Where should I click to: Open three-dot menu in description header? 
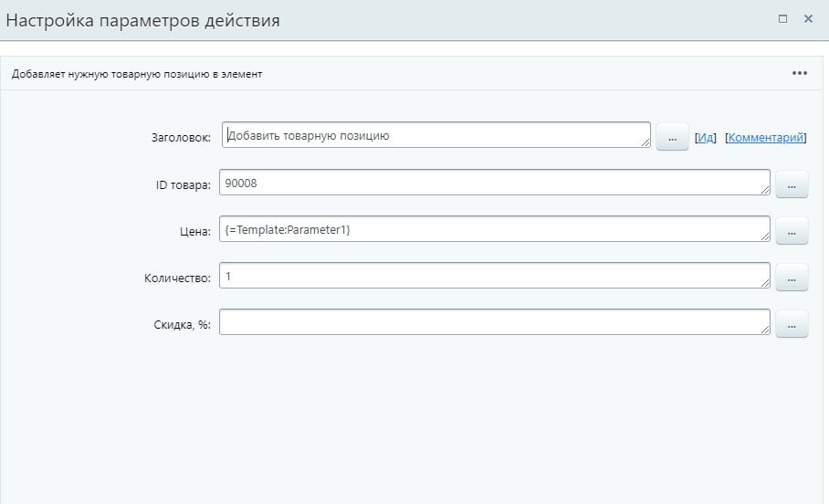click(x=800, y=74)
